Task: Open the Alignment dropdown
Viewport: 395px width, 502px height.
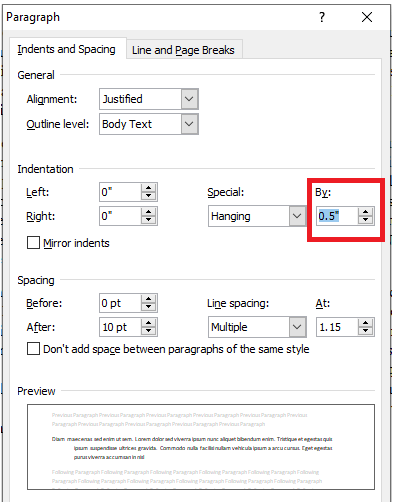Action: coord(189,99)
